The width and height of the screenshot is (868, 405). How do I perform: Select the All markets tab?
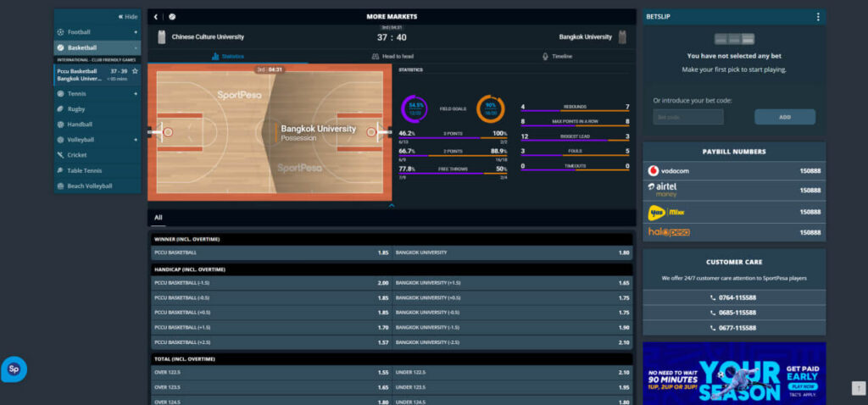click(x=159, y=218)
